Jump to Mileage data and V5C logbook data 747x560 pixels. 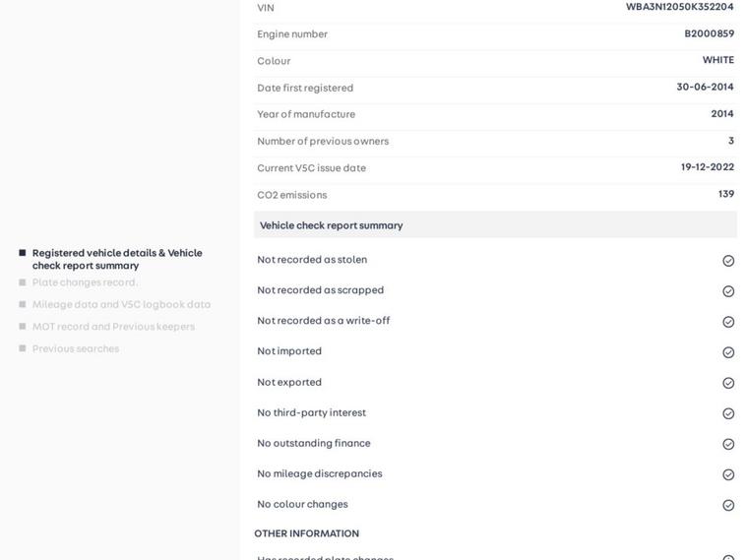point(121,305)
